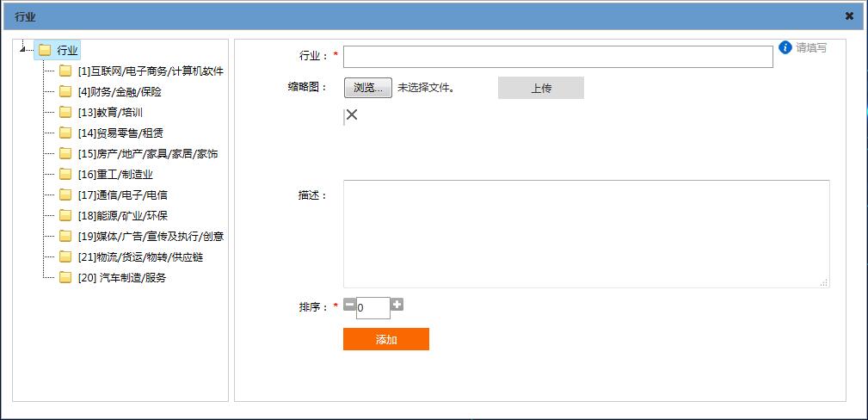Click inside the 描述 text area
This screenshot has height=420, width=868.
coord(585,233)
